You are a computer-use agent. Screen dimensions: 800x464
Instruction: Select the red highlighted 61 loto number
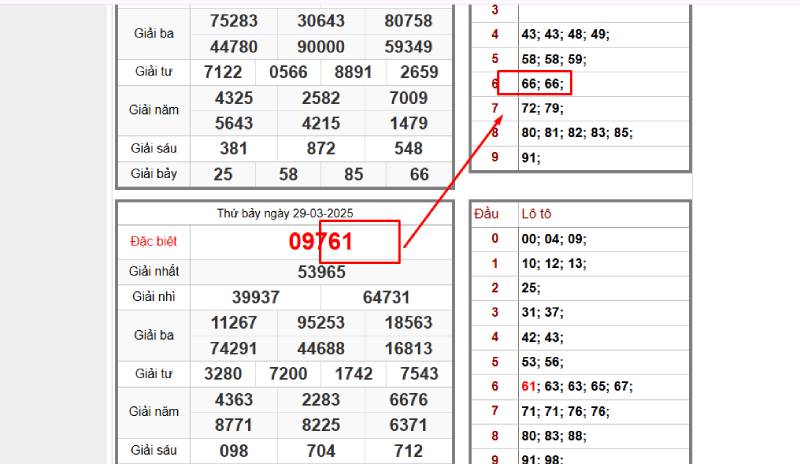[x=529, y=386]
